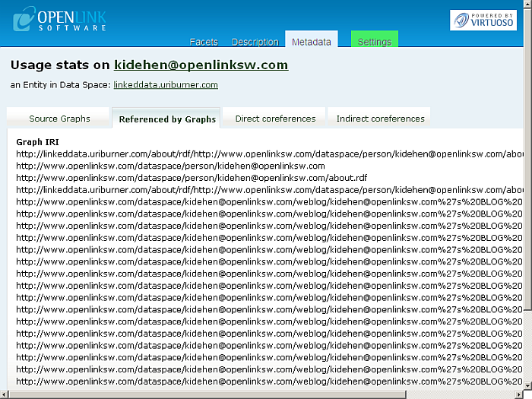This screenshot has height=399, width=532.
Task: Open the Facets tab
Action: coord(204,42)
